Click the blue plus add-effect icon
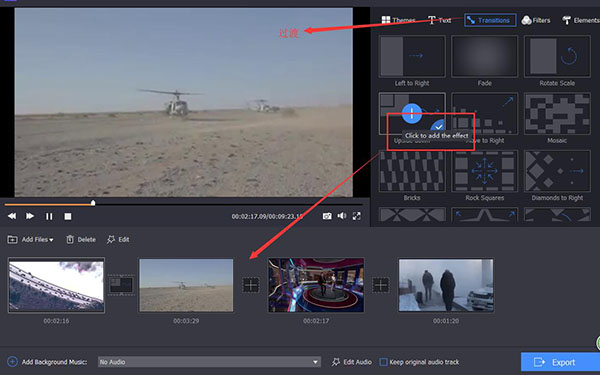Image resolution: width=600 pixels, height=375 pixels. tap(412, 113)
